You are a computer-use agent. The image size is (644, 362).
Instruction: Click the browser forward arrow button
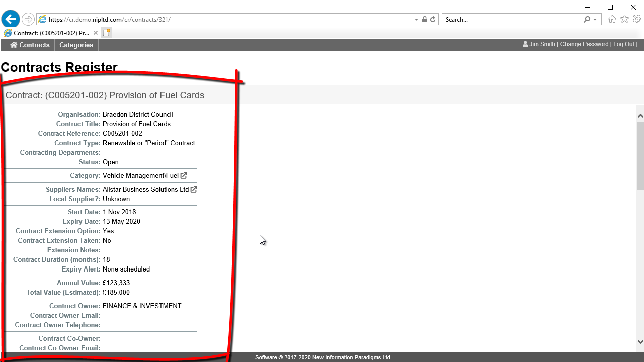pos(28,20)
